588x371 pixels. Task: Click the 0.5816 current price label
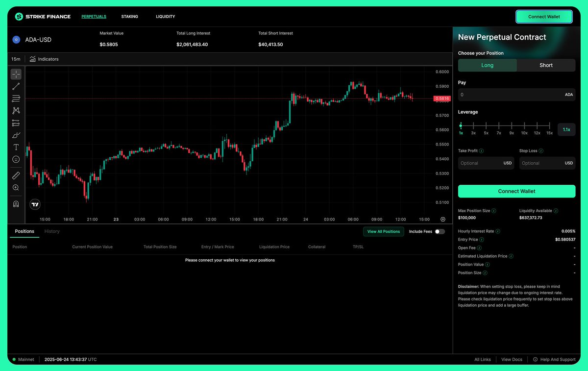[441, 99]
